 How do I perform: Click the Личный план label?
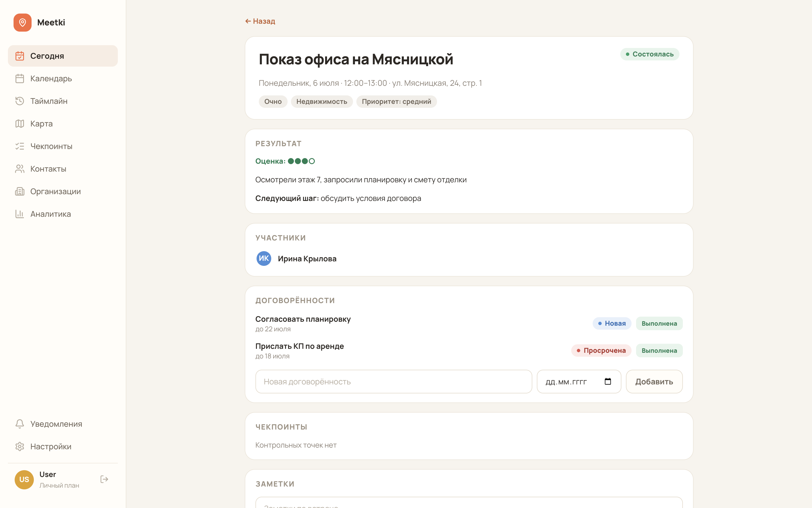click(x=59, y=485)
